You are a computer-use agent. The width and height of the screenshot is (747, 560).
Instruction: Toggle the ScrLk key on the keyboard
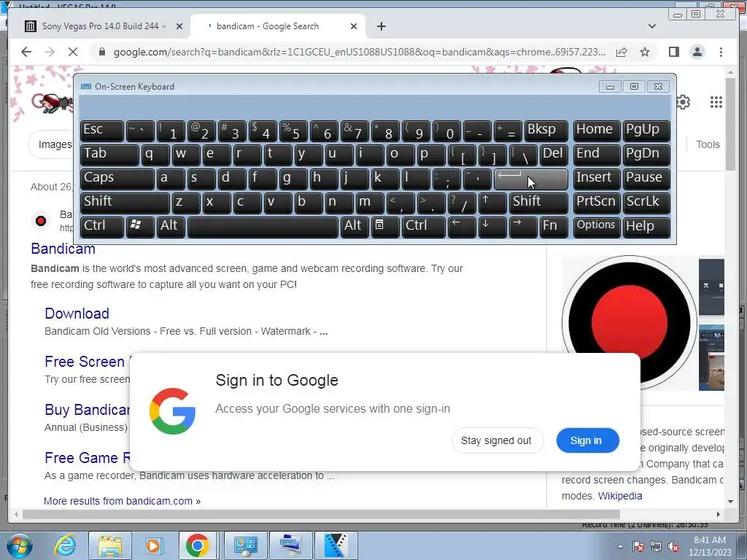[x=646, y=202]
